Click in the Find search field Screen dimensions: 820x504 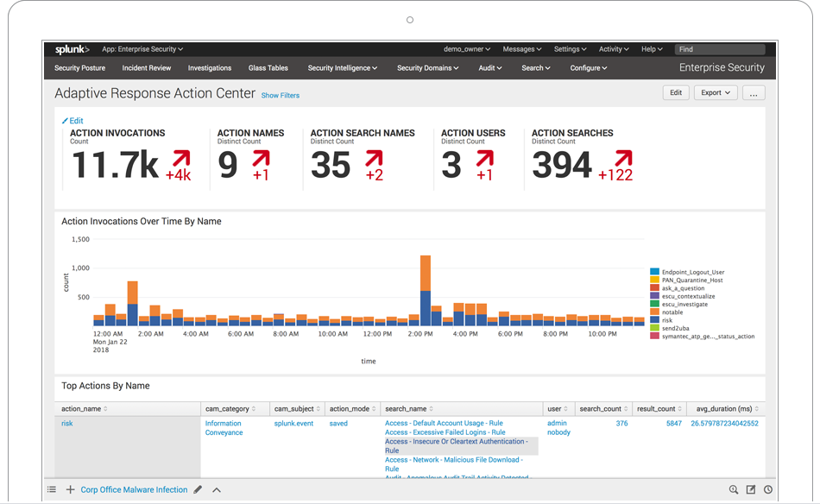pos(720,49)
